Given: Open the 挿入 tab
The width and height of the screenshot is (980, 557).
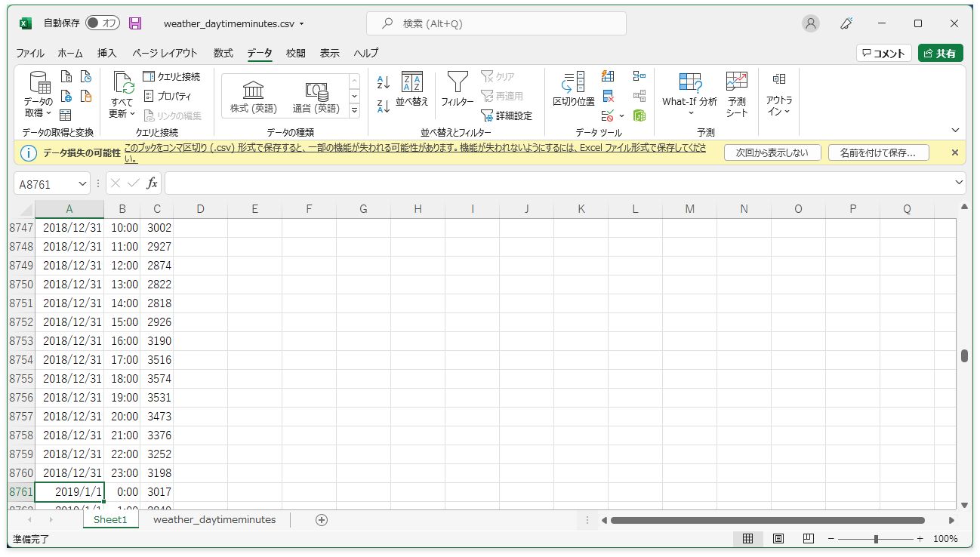Looking at the screenshot, I should tap(107, 54).
